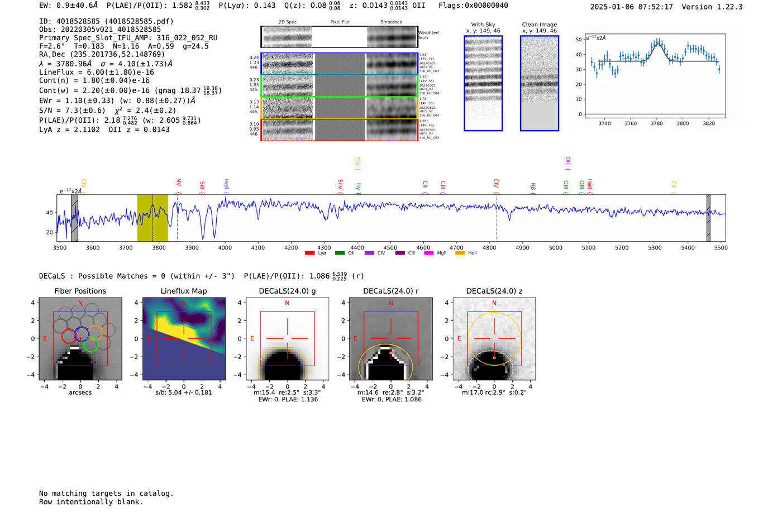The image size is (782, 532).
Task: Click the Gaussian fit peak near 3780
Action: [x=658, y=43]
